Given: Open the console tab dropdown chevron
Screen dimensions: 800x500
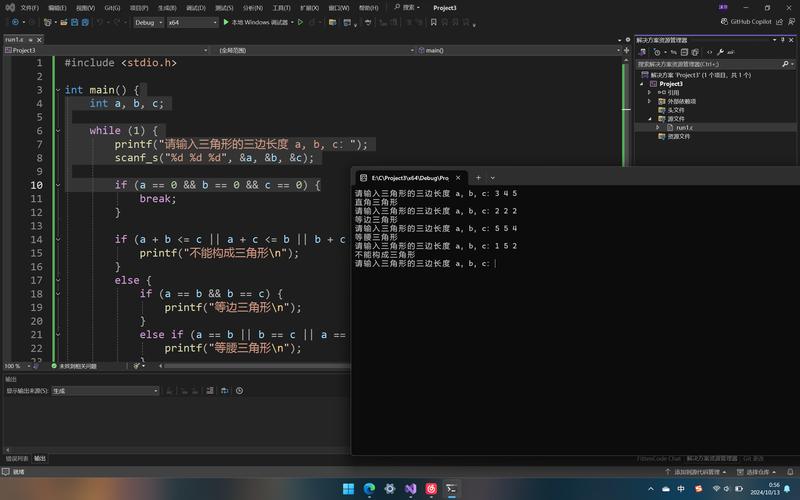Looking at the screenshot, I should coord(492,178).
